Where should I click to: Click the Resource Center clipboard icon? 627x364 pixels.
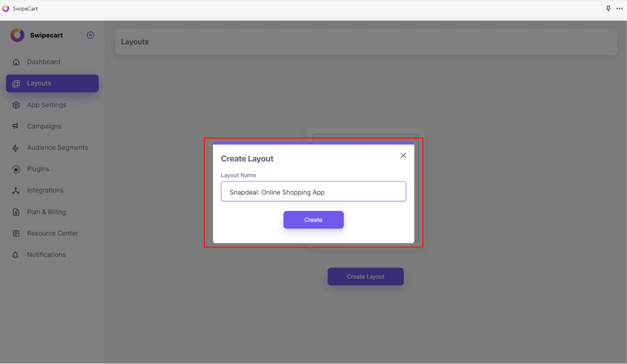16,234
